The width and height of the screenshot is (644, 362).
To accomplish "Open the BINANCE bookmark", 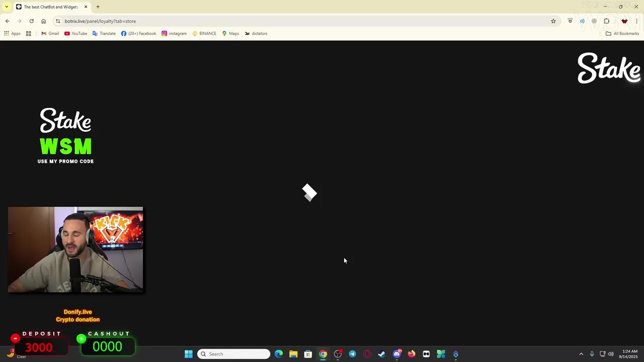I will (204, 34).
